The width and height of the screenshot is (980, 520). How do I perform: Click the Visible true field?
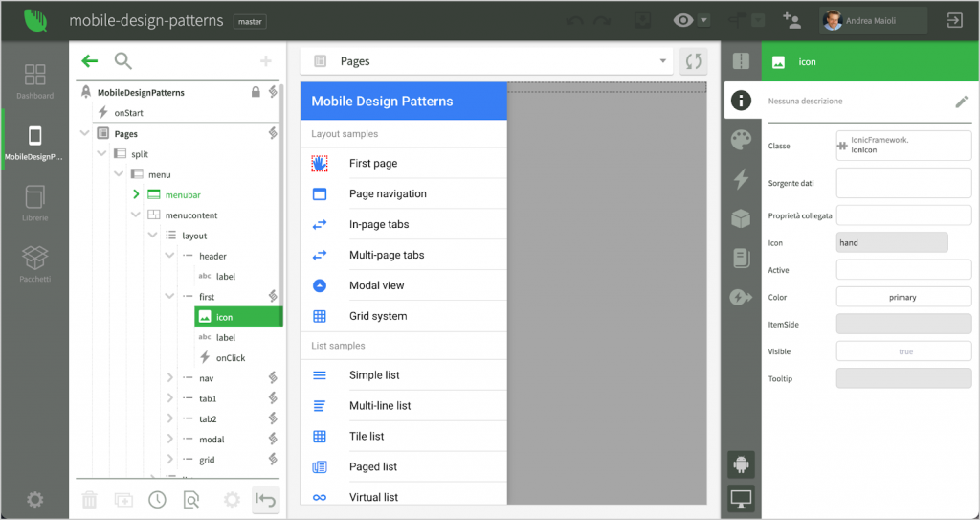click(x=903, y=351)
